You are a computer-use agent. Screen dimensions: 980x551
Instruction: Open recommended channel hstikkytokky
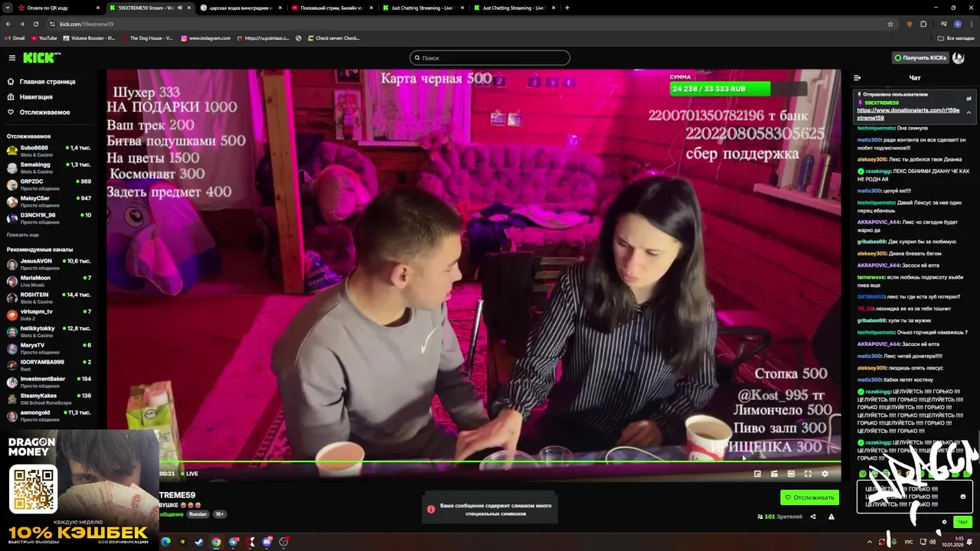(x=49, y=331)
